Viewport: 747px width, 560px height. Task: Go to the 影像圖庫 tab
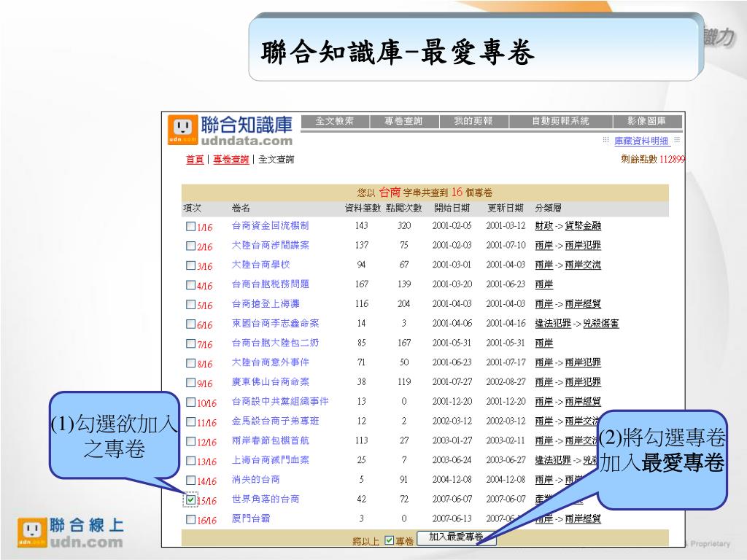(x=647, y=121)
